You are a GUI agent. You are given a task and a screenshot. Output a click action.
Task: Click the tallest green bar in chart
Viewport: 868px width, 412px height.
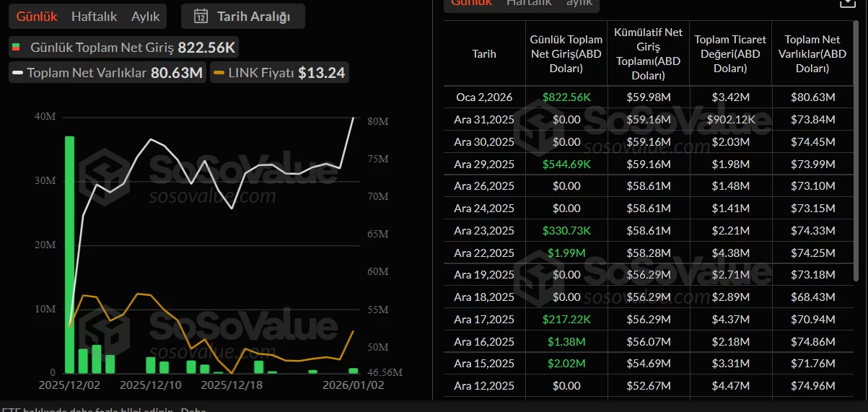pyautogui.click(x=69, y=253)
